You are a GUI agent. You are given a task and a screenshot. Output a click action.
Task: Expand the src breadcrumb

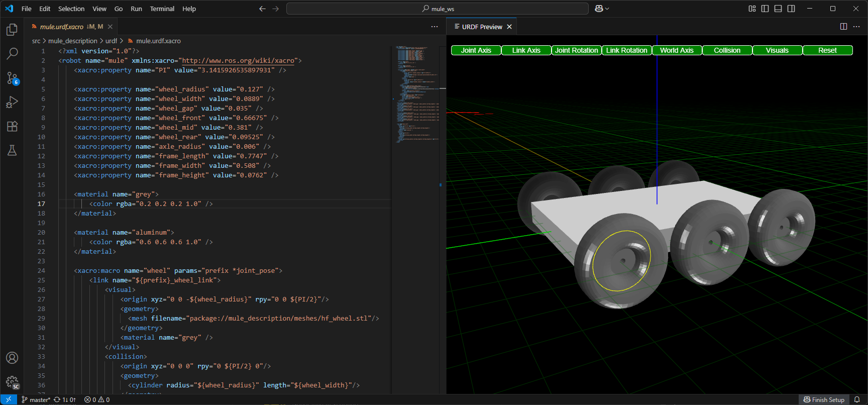click(36, 41)
